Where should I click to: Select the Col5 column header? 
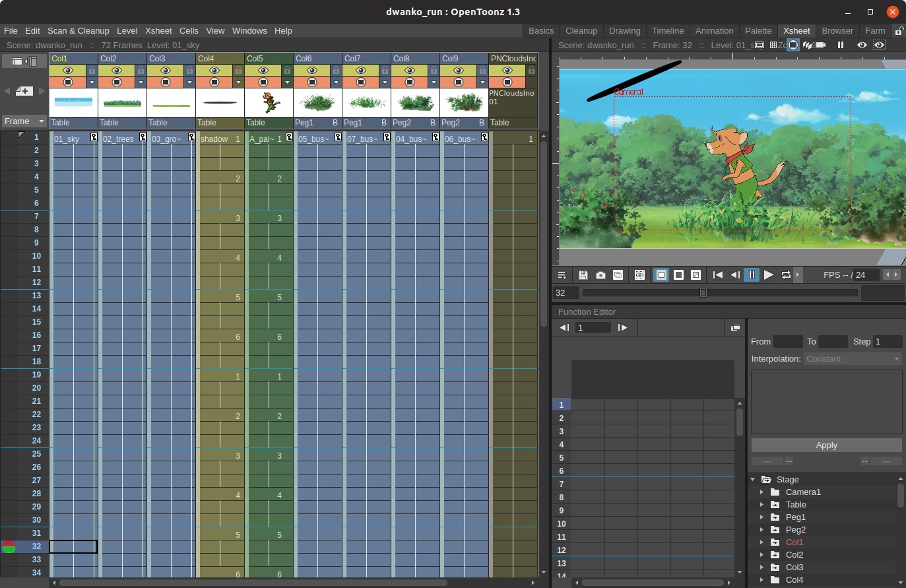pyautogui.click(x=269, y=59)
